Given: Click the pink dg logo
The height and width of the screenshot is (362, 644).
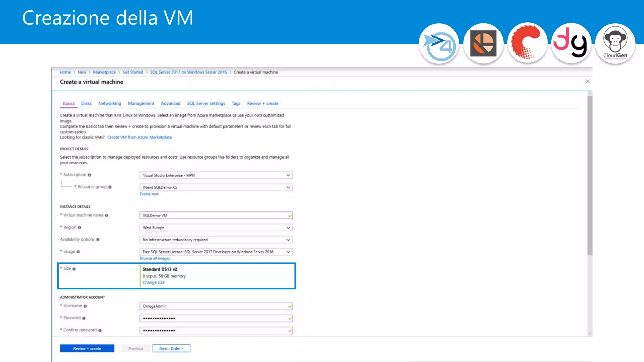Looking at the screenshot, I should (x=571, y=43).
